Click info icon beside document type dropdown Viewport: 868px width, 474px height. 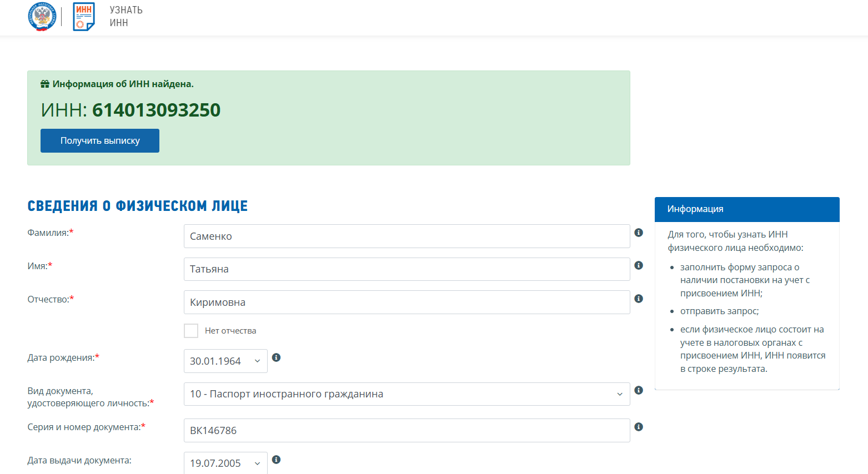point(639,390)
